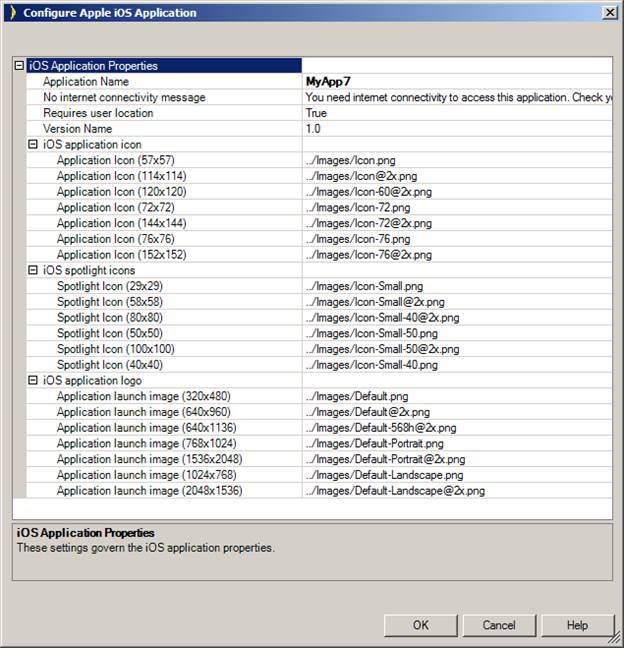Click the Icon-Small-50@2x.png path value

tap(383, 349)
